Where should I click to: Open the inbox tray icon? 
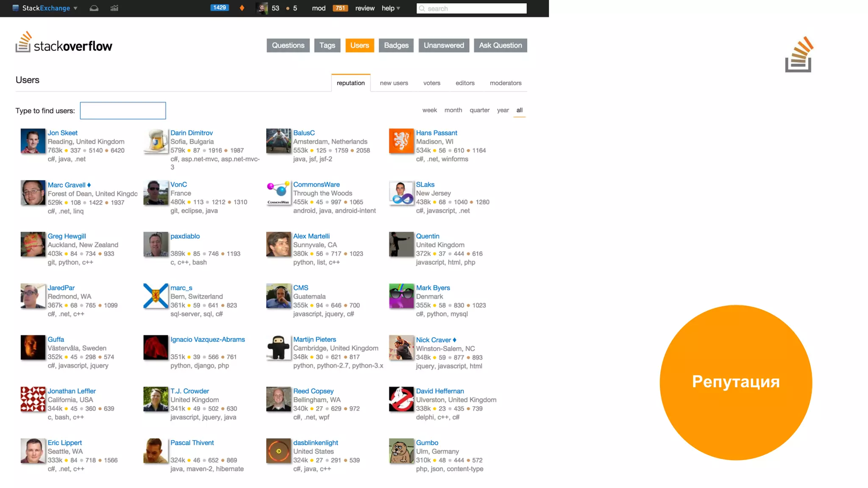point(94,8)
